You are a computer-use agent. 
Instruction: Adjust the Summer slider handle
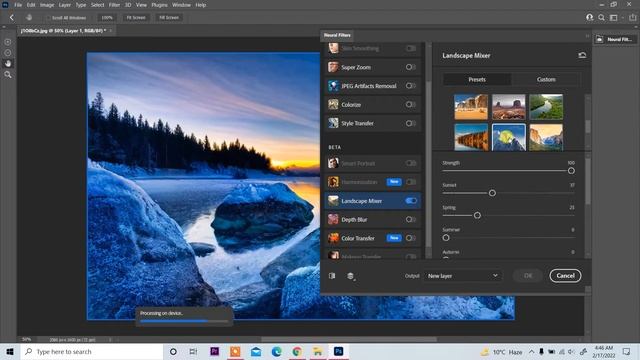pos(446,238)
